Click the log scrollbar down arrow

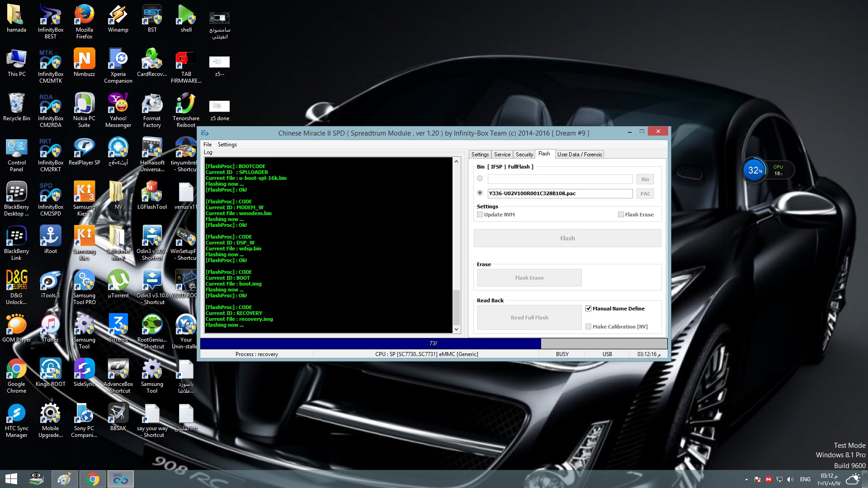pyautogui.click(x=456, y=329)
